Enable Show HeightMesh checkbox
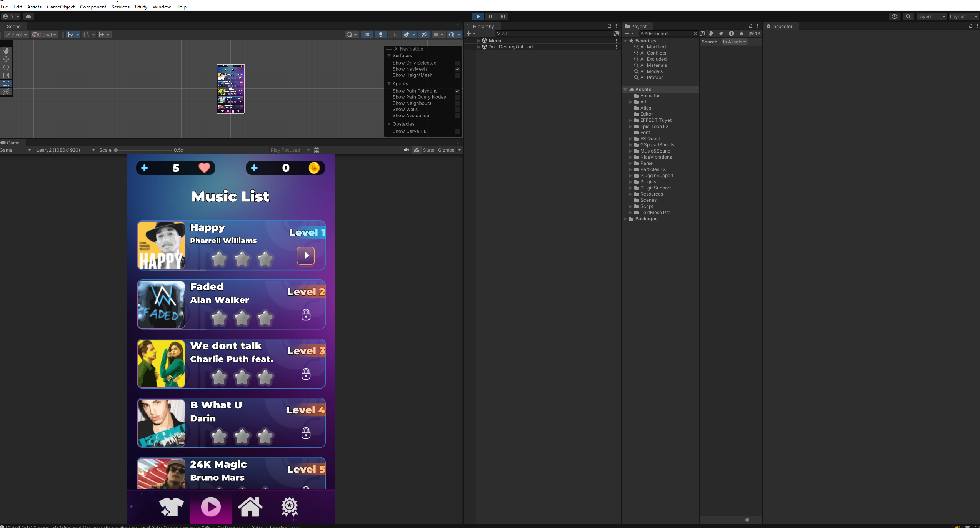This screenshot has width=980, height=528. 457,75
